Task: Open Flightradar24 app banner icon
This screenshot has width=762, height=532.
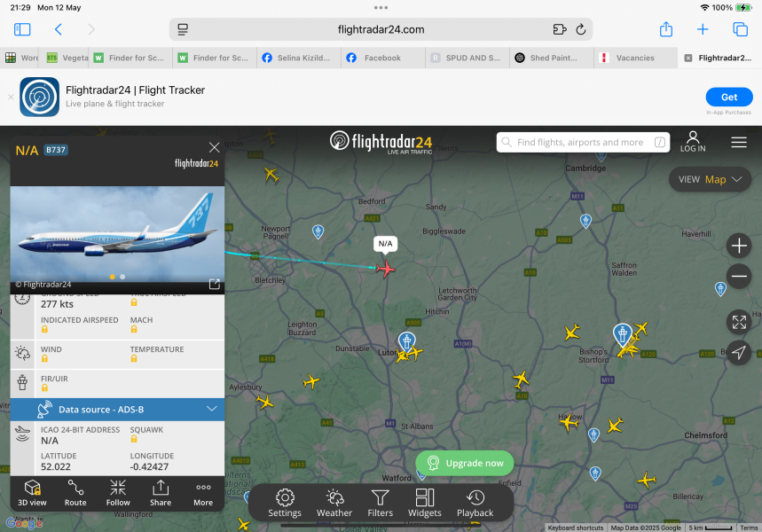Action: (x=39, y=97)
